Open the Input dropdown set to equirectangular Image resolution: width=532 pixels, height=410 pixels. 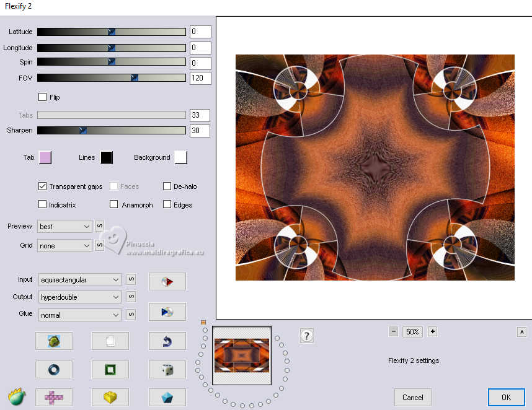pyautogui.click(x=80, y=280)
